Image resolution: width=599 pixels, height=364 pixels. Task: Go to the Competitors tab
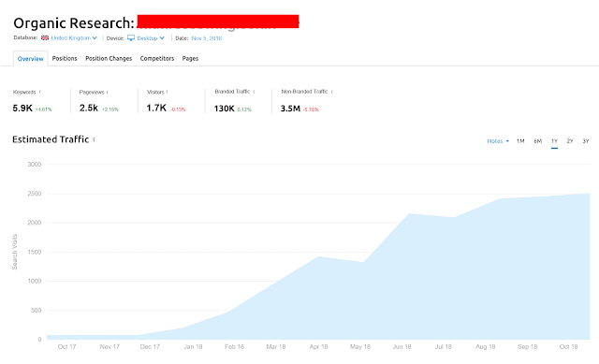pos(157,58)
